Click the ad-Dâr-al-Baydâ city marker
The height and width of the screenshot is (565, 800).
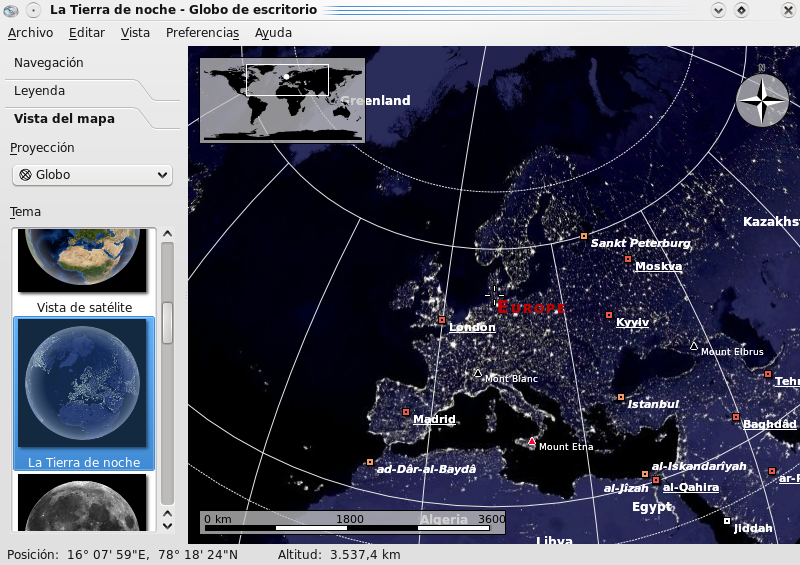click(x=370, y=462)
